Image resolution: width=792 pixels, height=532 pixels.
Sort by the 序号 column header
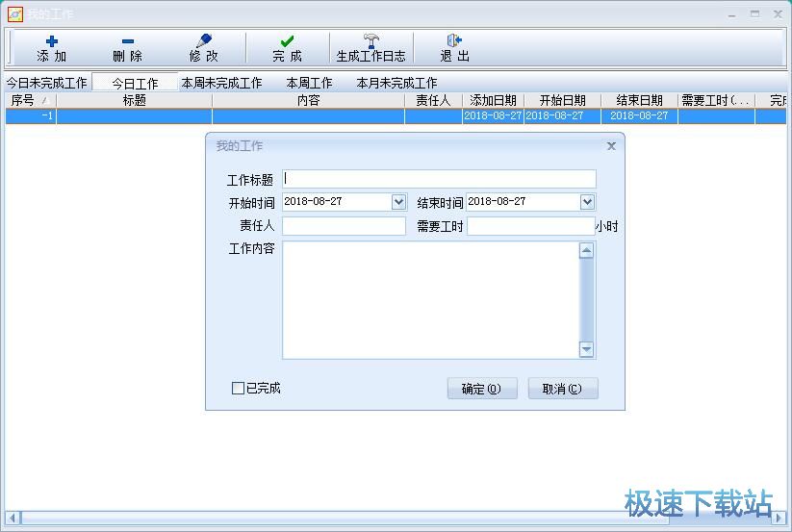(31, 100)
